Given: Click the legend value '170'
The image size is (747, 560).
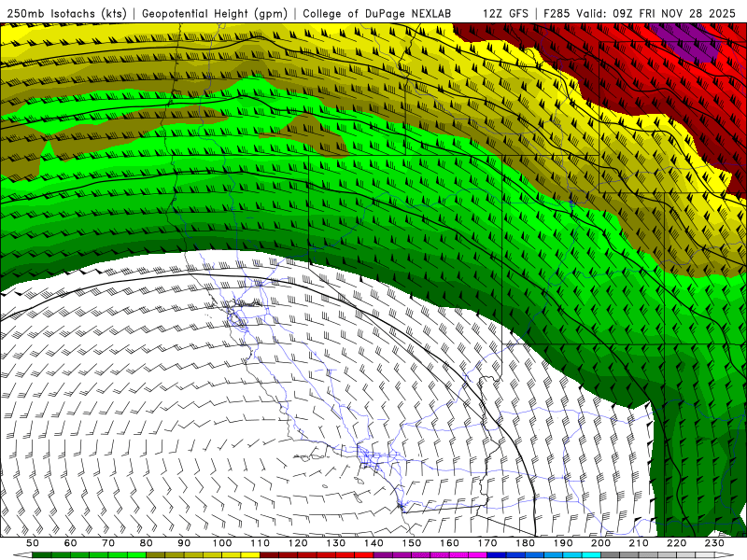Looking at the screenshot, I should (487, 543).
